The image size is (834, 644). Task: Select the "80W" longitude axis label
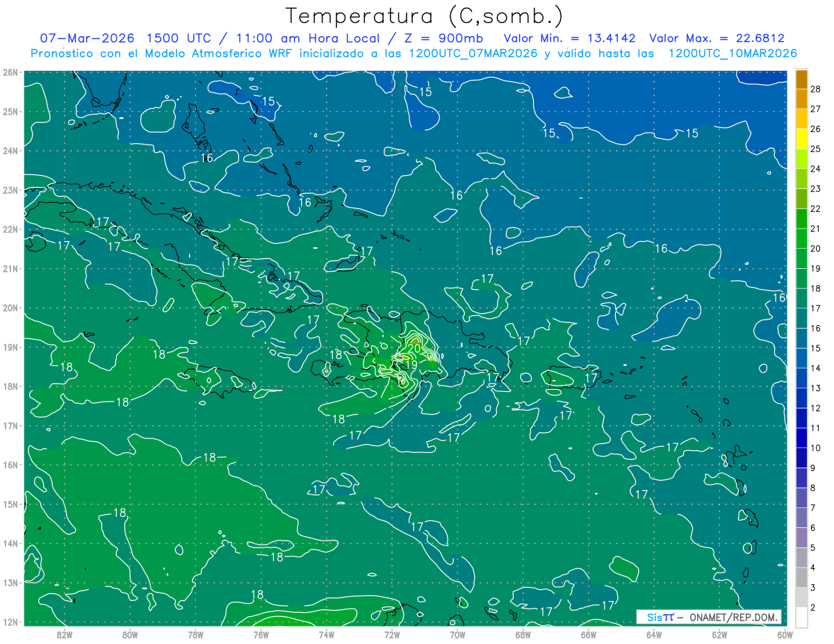point(130,634)
